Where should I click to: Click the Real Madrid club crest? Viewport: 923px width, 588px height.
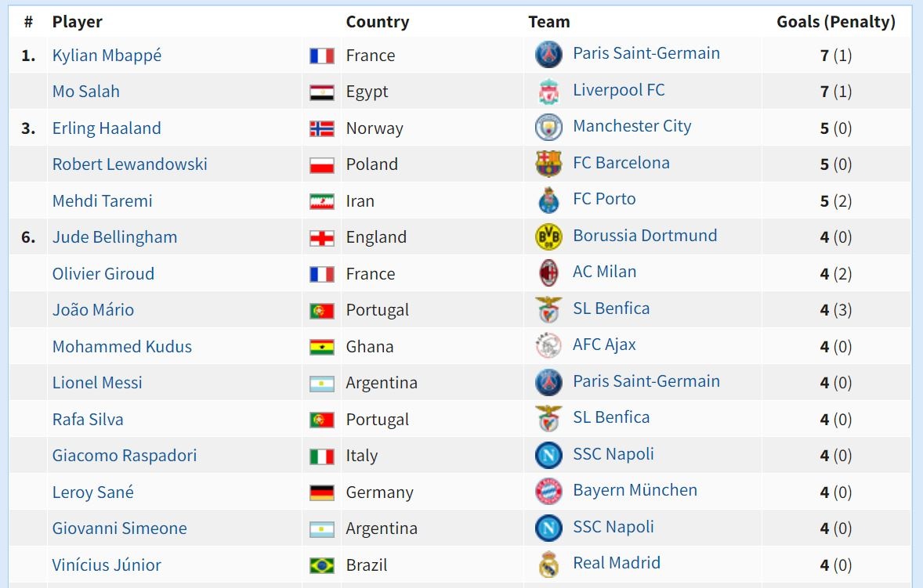(548, 565)
